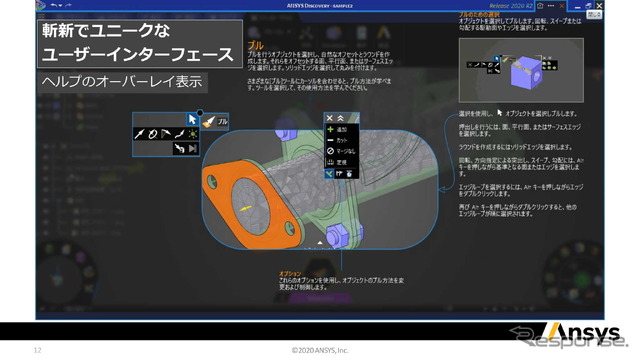The width and height of the screenshot is (640, 360).
Task: Toggle the middle option icon in bottom row
Action: click(x=339, y=174)
